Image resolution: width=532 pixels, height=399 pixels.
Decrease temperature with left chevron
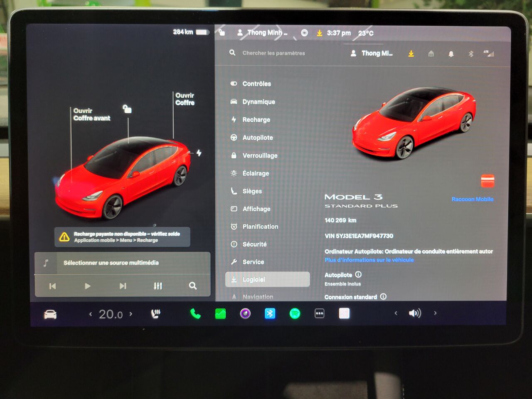(91, 314)
